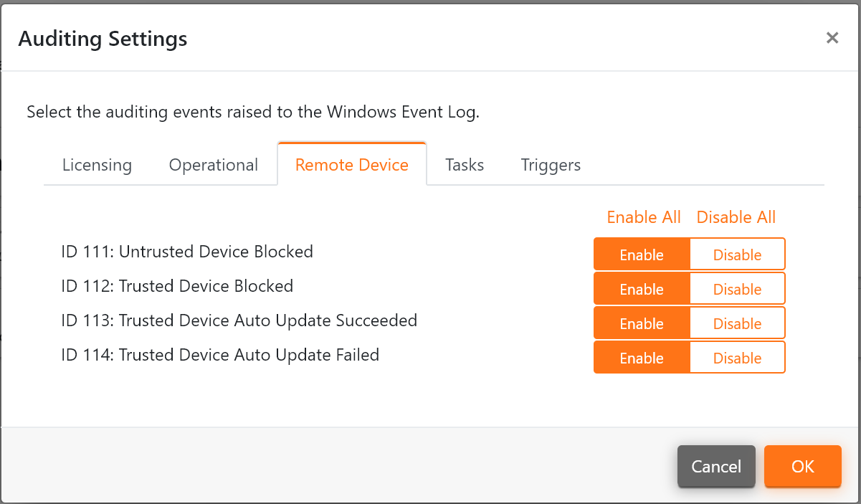Open the Triggers tab
Screen dimensions: 861x504
pyautogui.click(x=551, y=165)
